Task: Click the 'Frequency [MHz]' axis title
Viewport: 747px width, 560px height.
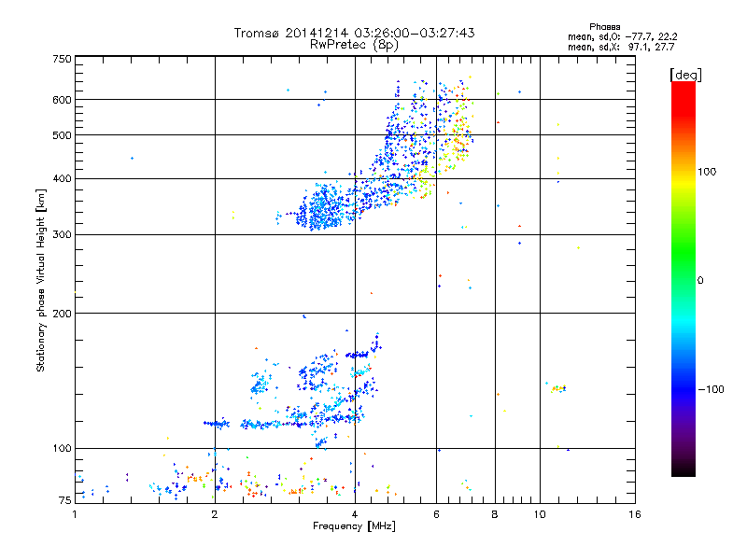Action: pyautogui.click(x=354, y=526)
